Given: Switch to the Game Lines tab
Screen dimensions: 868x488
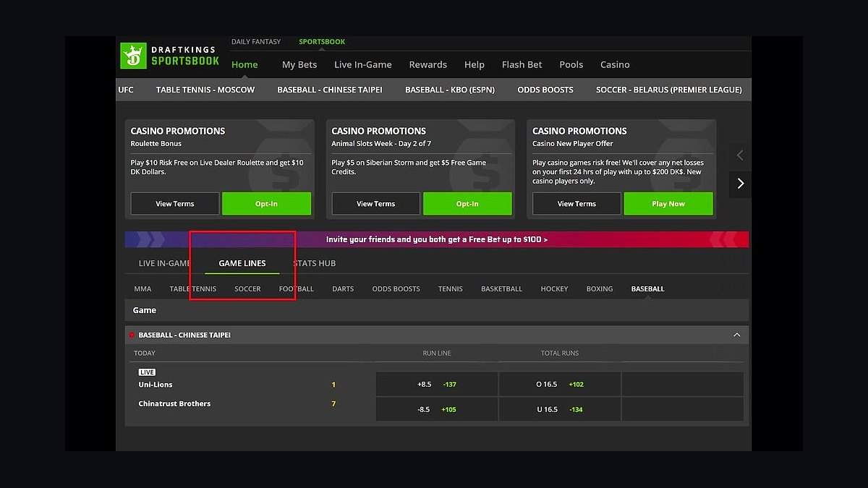Looking at the screenshot, I should point(242,263).
